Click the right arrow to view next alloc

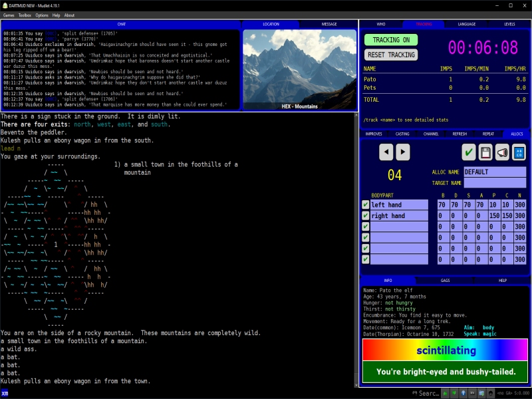(403, 152)
